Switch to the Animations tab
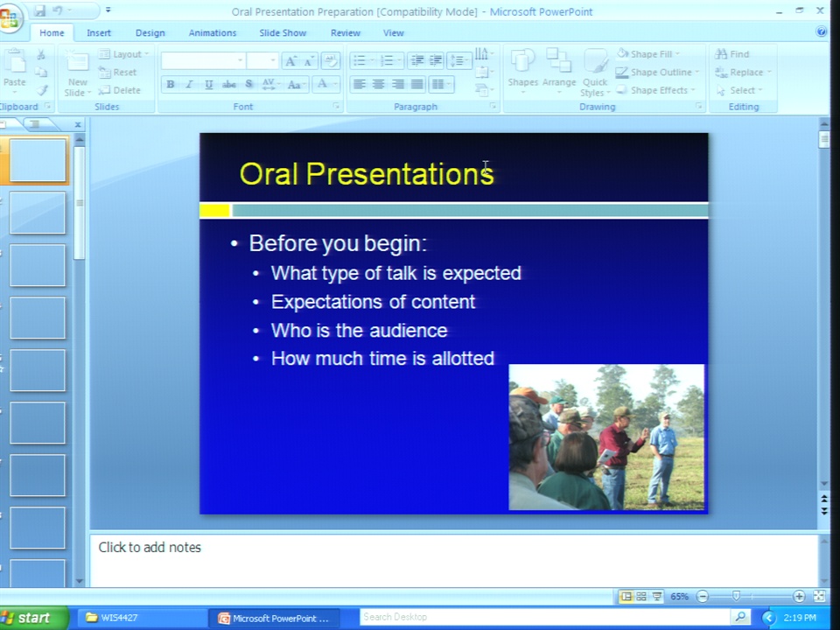840x630 pixels. click(212, 32)
